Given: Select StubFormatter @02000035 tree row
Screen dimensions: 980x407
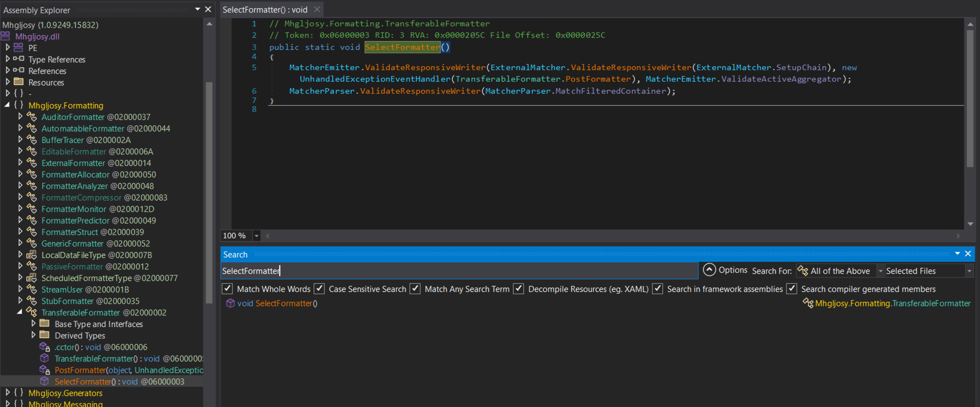Looking at the screenshot, I should point(90,301).
